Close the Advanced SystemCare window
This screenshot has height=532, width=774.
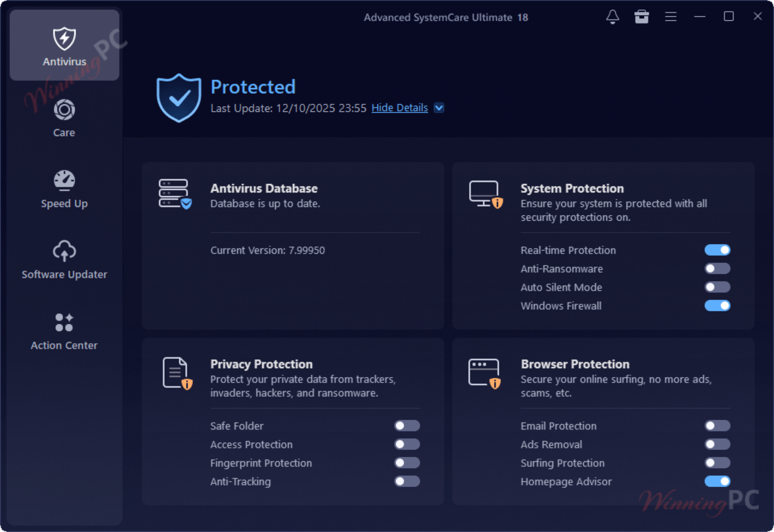(757, 16)
